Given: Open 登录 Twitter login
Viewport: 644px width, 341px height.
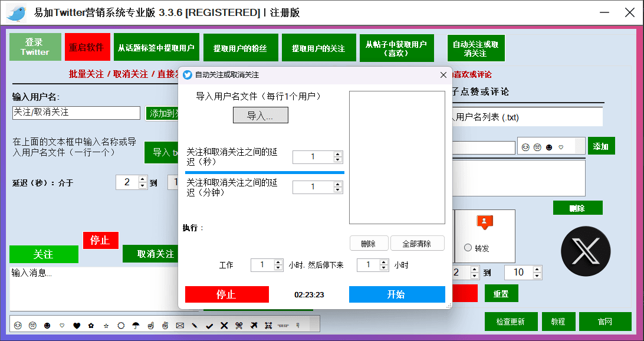Looking at the screenshot, I should click(x=35, y=47).
